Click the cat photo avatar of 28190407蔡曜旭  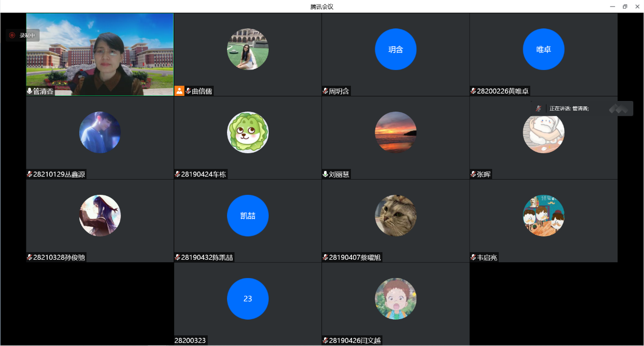pyautogui.click(x=396, y=216)
